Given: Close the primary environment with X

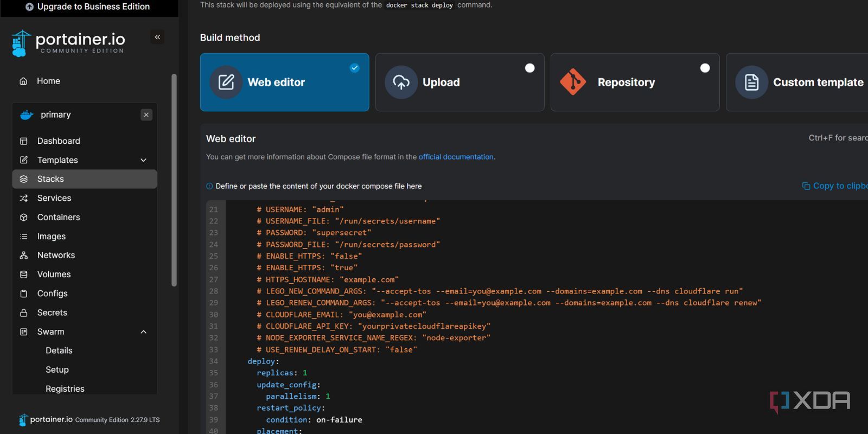Looking at the screenshot, I should [146, 114].
